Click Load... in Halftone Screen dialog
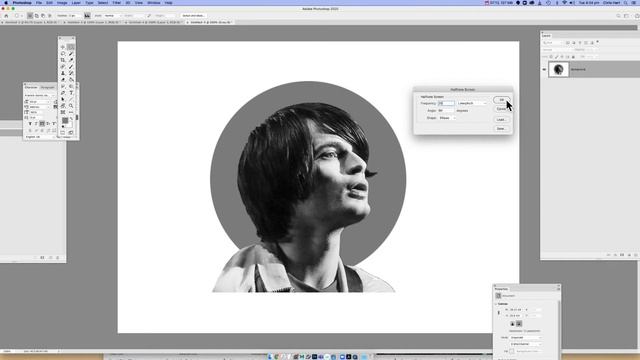640x360 pixels. (x=501, y=120)
